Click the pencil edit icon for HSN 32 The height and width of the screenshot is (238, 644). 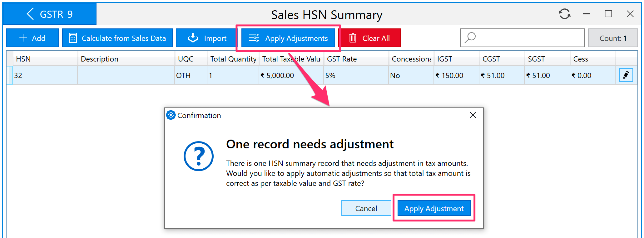pyautogui.click(x=626, y=75)
